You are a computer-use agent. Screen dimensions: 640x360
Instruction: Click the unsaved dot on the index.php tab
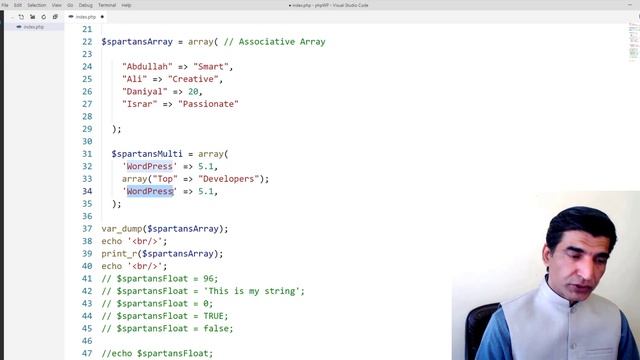click(x=102, y=17)
